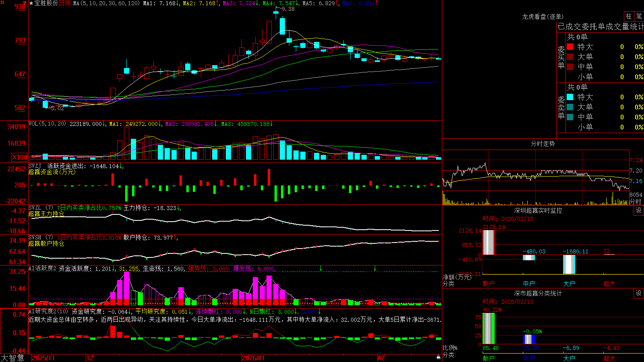Click the red 特大 buy-order swatch
The image size is (644, 362).
click(570, 47)
